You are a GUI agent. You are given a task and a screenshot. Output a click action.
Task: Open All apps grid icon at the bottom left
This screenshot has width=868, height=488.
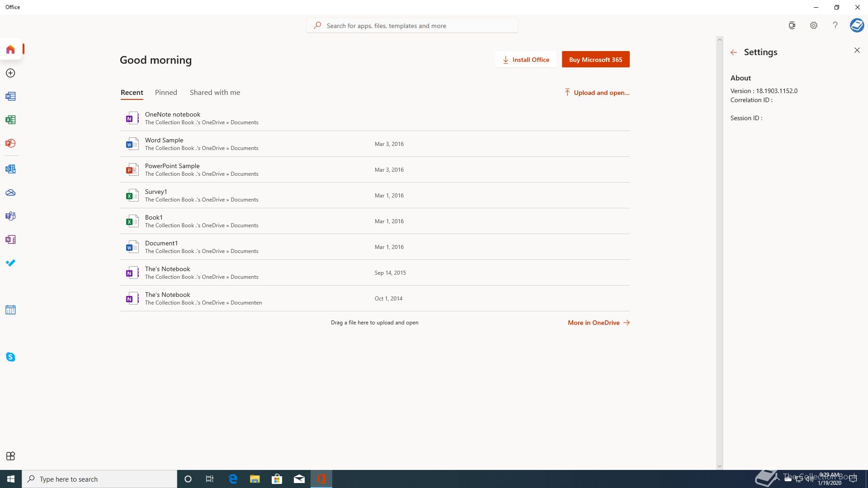point(10,456)
